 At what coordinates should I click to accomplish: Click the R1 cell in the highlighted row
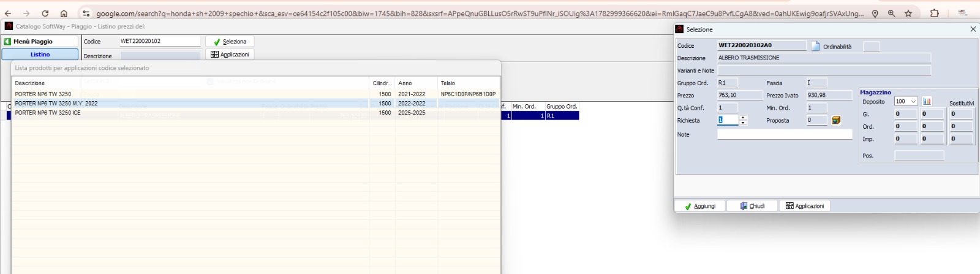pyautogui.click(x=562, y=115)
